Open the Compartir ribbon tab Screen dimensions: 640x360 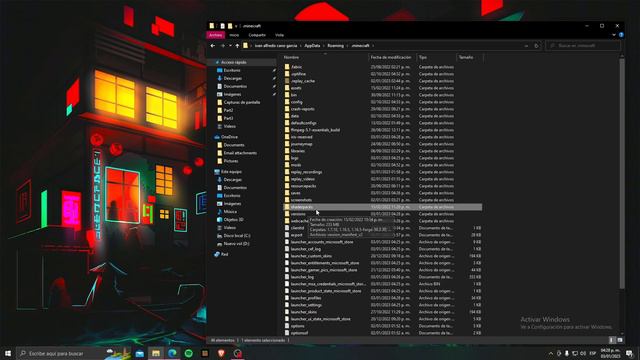[257, 35]
